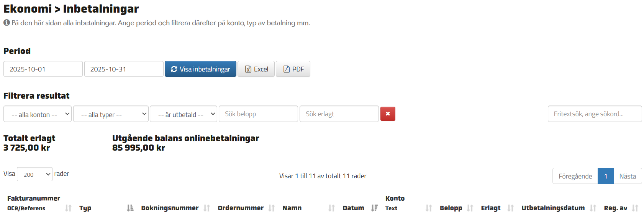Click sort icon next to Bokningsnummer
Viewport: 644px width, 216px height.
pos(206,208)
